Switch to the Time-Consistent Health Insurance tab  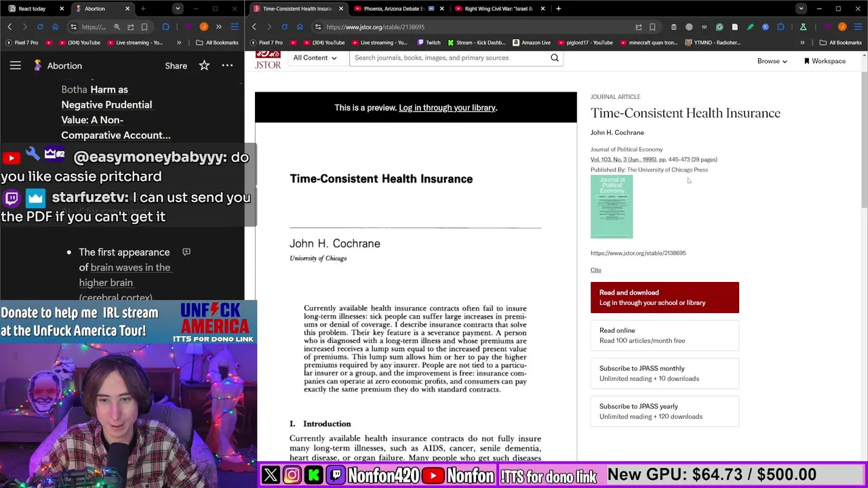297,9
